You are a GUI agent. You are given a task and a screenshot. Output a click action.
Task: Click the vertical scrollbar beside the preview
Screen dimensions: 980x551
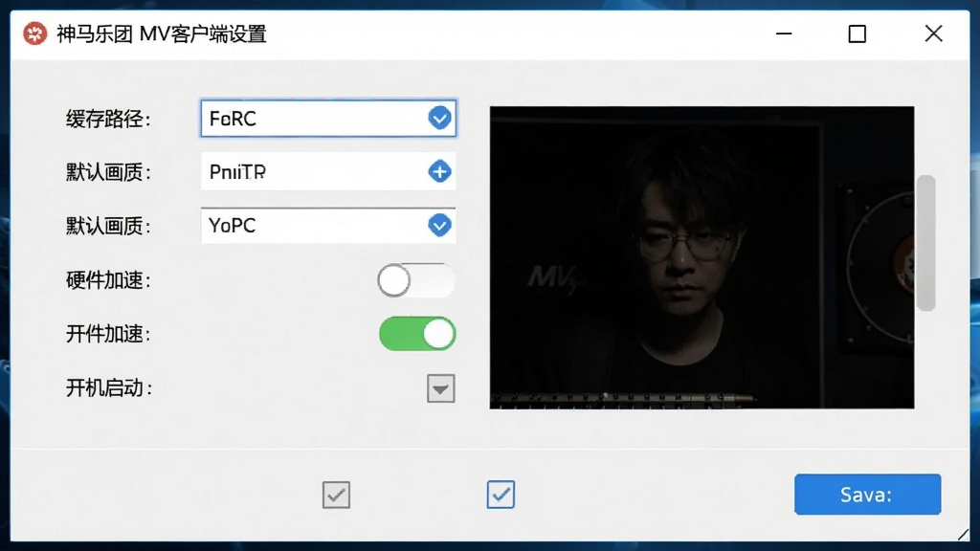(x=925, y=243)
